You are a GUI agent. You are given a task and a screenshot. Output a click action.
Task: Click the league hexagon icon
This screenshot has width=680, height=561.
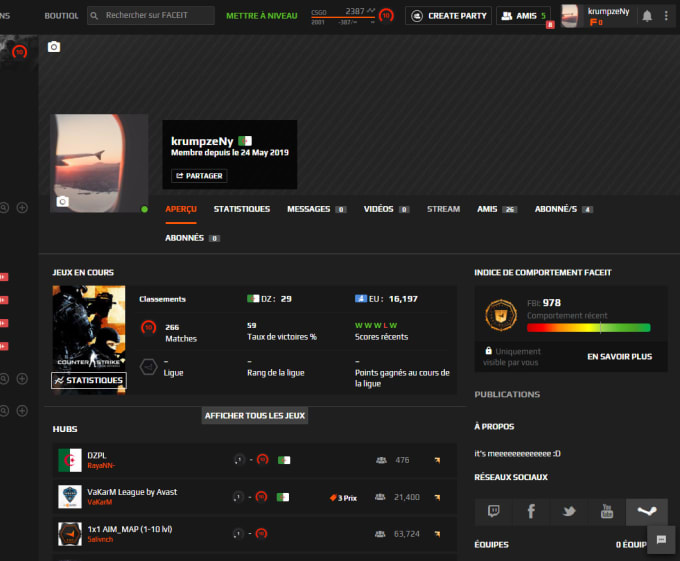click(x=148, y=367)
